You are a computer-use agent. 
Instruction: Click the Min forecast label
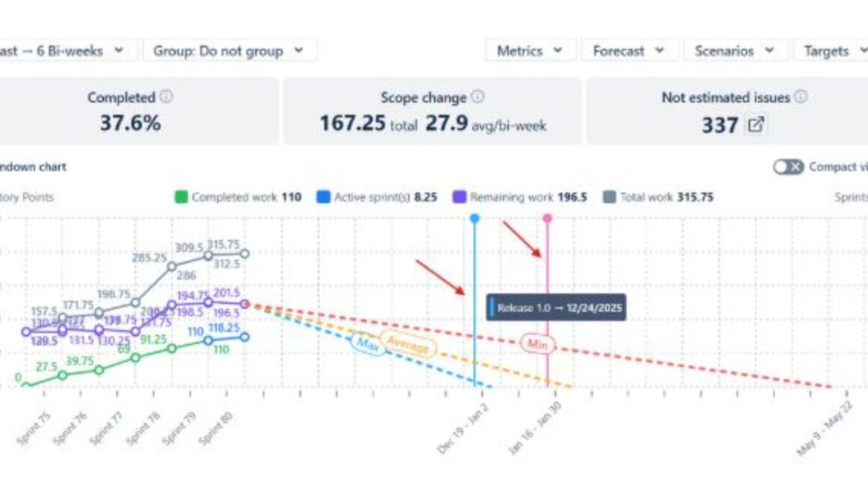coord(537,343)
